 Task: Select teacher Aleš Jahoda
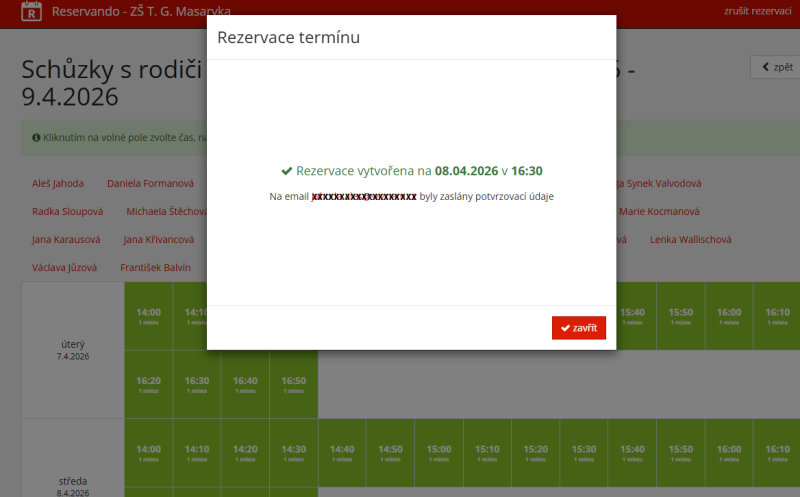click(x=58, y=183)
